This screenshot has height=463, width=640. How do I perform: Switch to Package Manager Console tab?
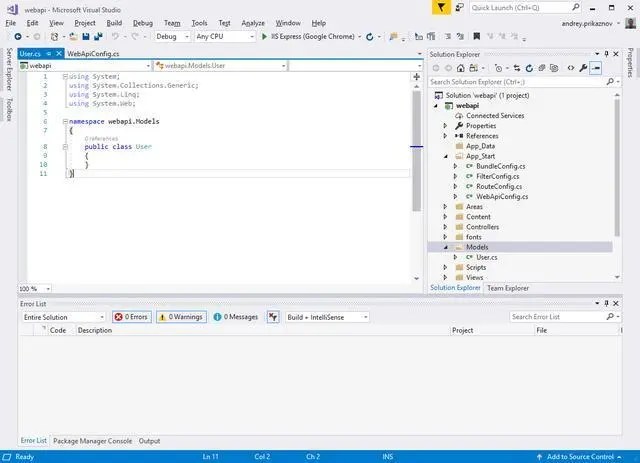pyautogui.click(x=92, y=441)
